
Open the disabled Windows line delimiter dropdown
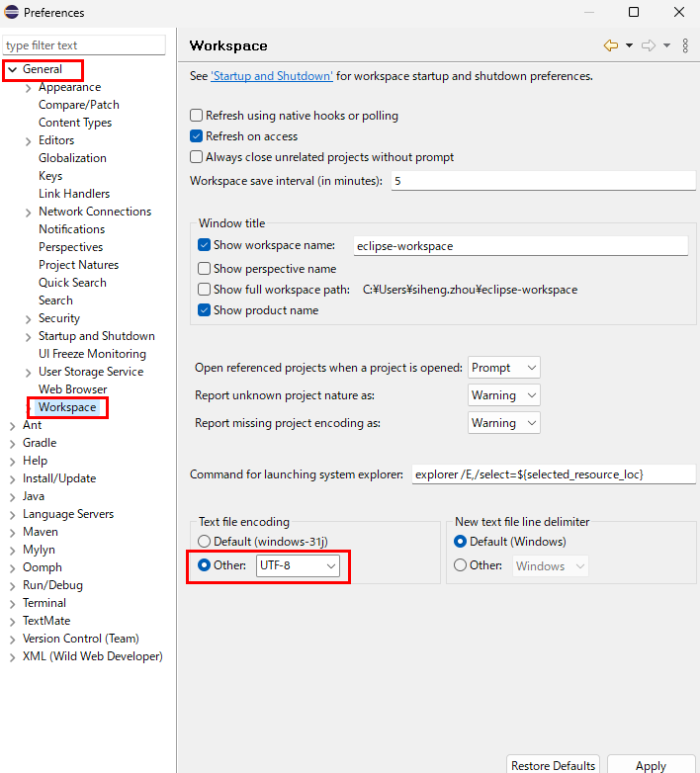pos(550,566)
